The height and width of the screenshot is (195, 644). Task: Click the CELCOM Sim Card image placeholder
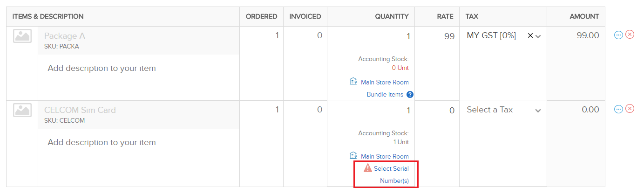[x=22, y=110]
